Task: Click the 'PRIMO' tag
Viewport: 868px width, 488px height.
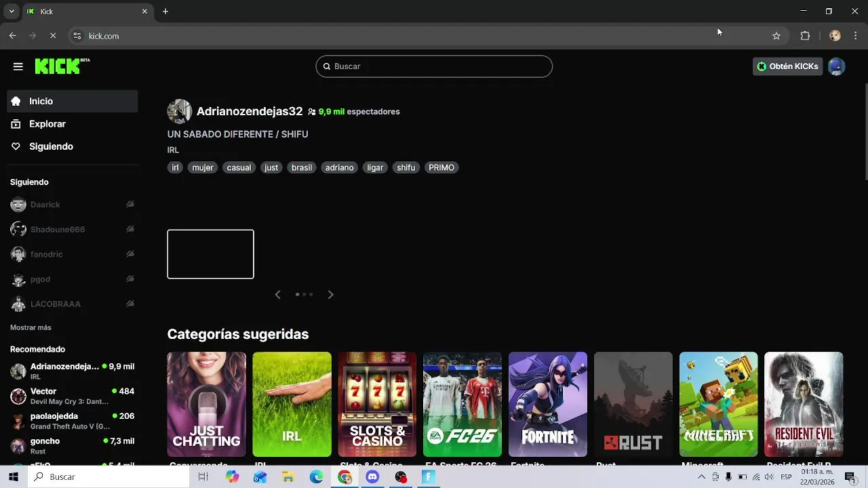Action: [x=441, y=167]
